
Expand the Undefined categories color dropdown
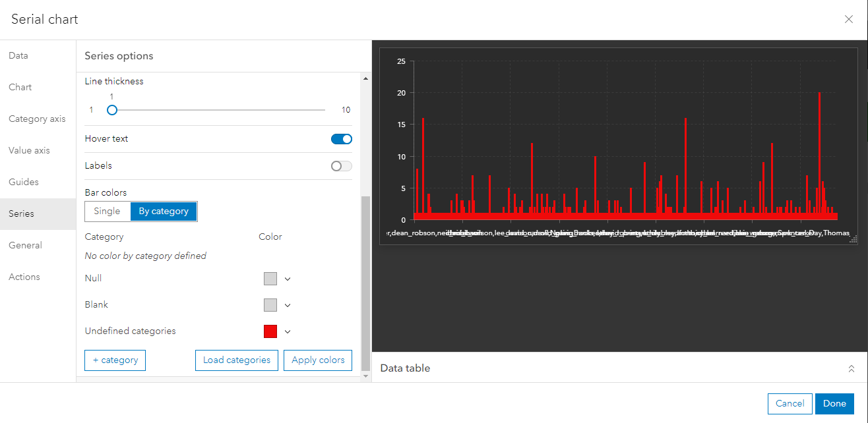288,331
